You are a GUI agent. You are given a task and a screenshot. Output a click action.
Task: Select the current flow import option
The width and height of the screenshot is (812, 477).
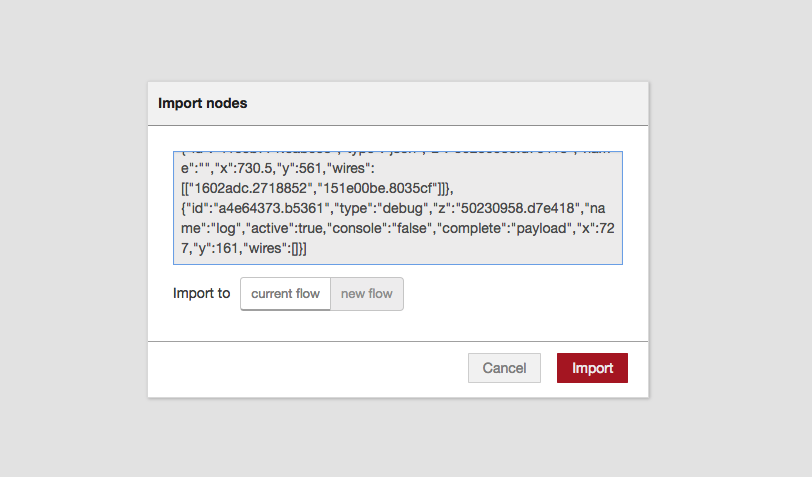[285, 294]
